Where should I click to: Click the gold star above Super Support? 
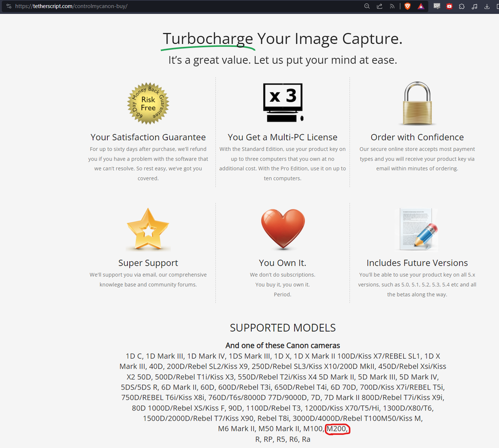click(148, 229)
